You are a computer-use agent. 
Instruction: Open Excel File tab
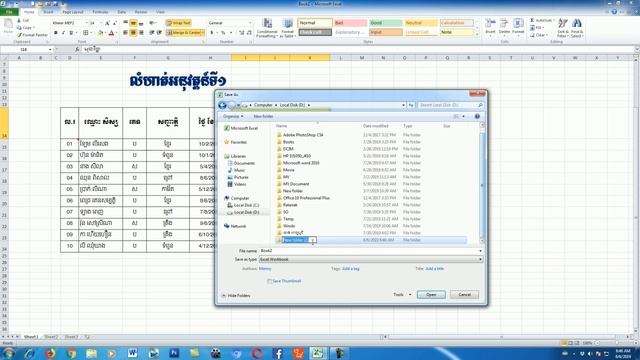coord(9,12)
